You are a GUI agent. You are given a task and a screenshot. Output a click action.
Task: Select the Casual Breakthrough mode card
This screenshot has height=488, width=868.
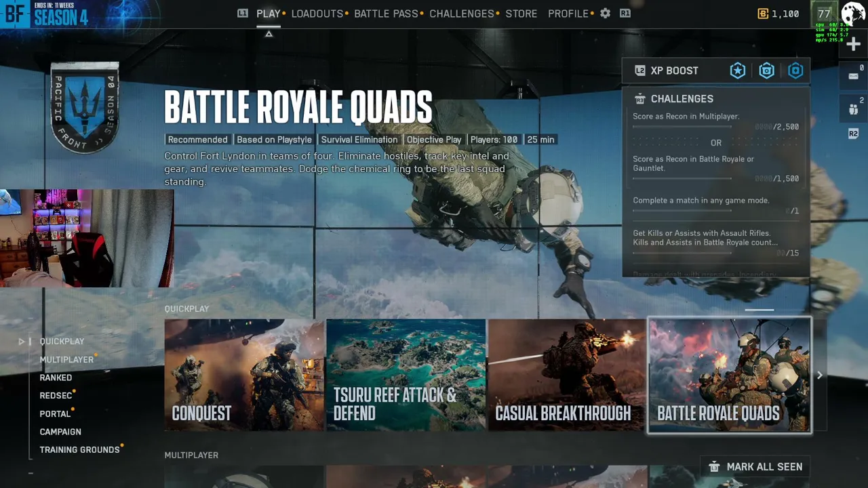(568, 375)
